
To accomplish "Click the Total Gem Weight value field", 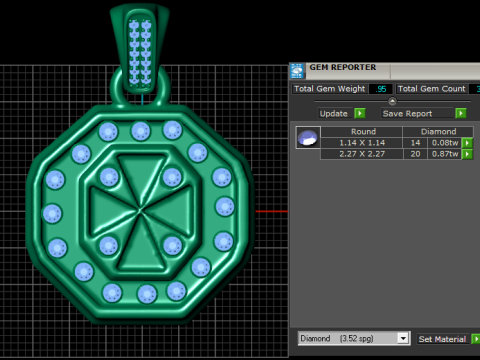I will pos(381,89).
